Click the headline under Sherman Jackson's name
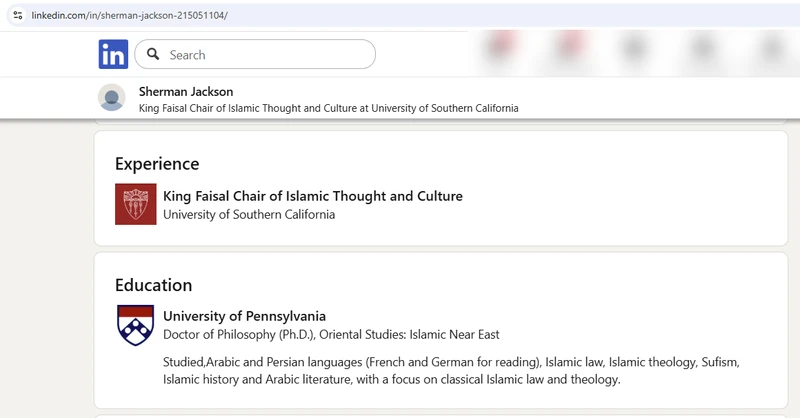The width and height of the screenshot is (800, 418). tap(329, 108)
